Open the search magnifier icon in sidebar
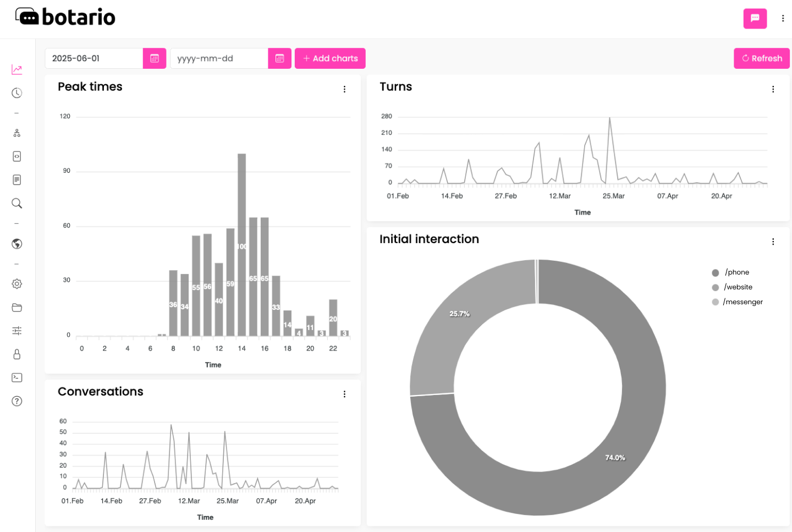The width and height of the screenshot is (792, 532). point(17,204)
